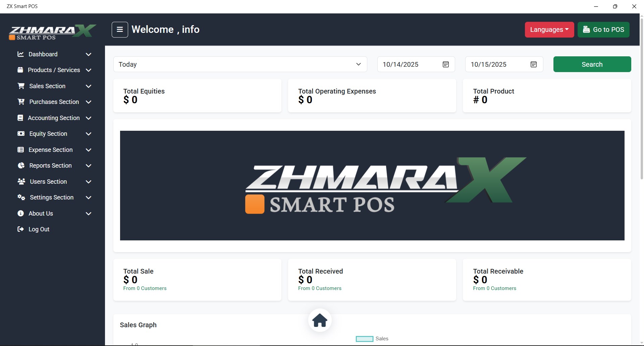Viewport: 644px width, 346px height.
Task: Click the Total Sale label
Action: pos(138,271)
